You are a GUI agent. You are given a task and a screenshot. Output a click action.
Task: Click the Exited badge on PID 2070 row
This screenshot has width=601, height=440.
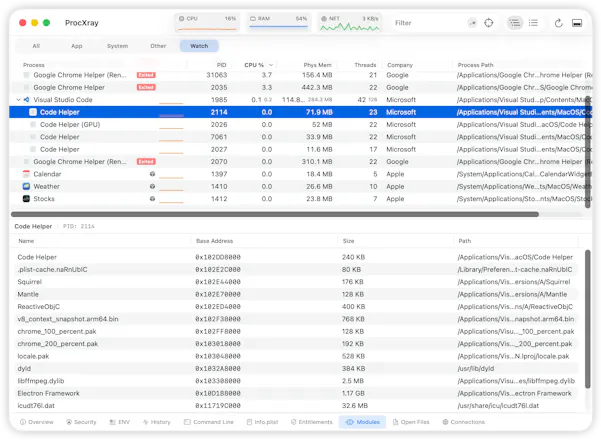point(146,162)
